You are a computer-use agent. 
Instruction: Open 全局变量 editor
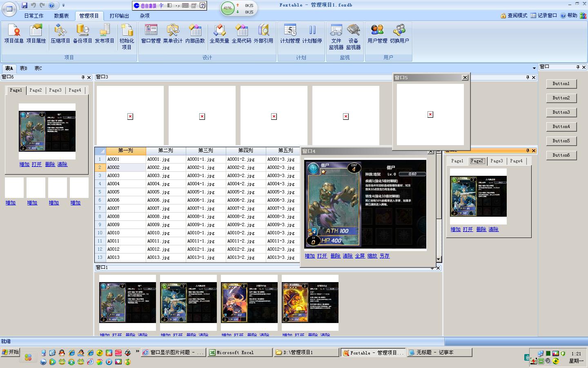click(x=219, y=34)
